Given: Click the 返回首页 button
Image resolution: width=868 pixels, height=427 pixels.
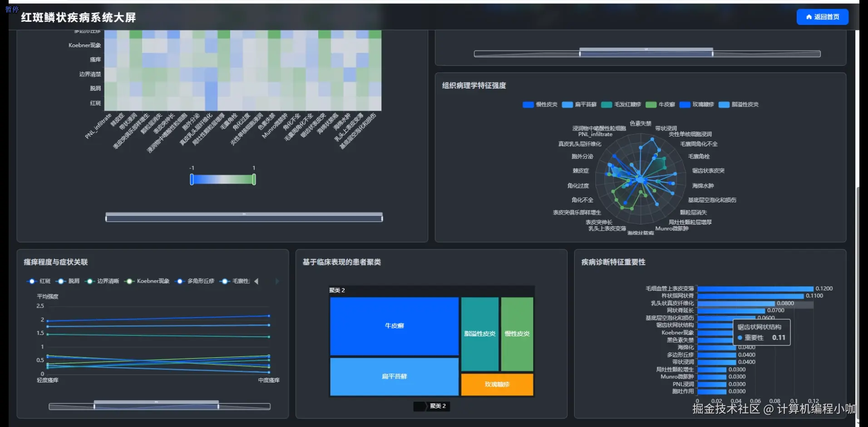Looking at the screenshot, I should [x=822, y=17].
